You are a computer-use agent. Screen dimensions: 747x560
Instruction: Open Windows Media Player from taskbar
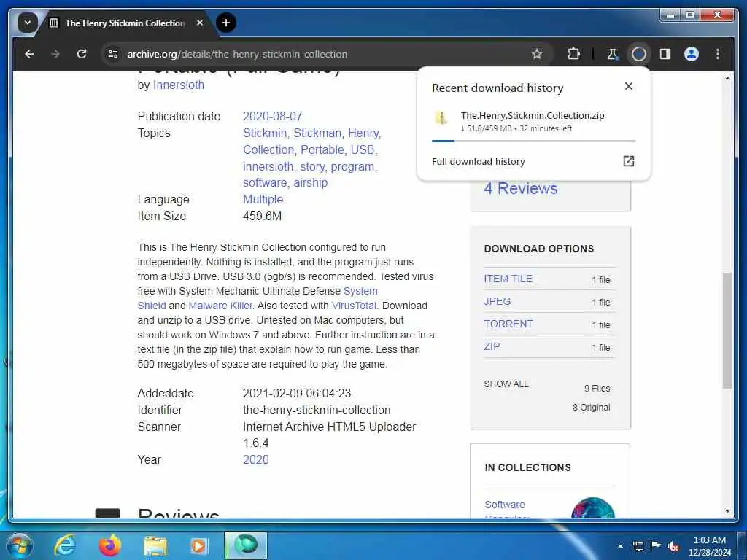coord(200,545)
